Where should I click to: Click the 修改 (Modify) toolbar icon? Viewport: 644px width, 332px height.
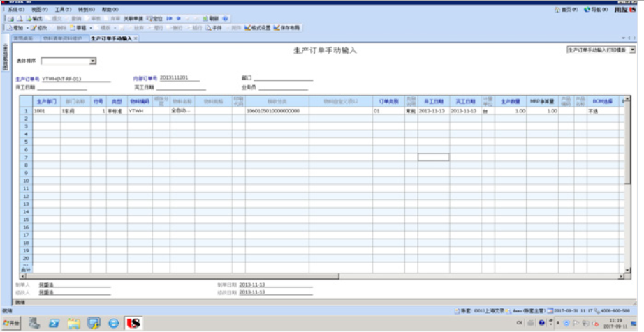point(39,27)
